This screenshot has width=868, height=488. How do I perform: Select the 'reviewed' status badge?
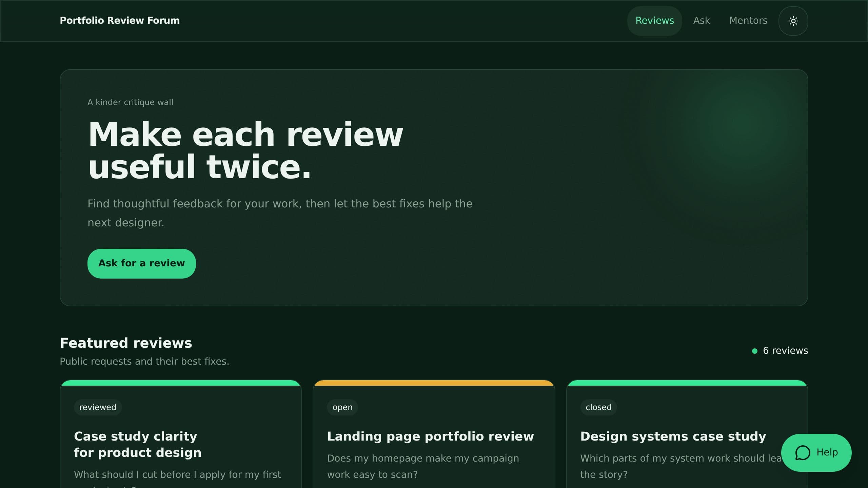98,407
